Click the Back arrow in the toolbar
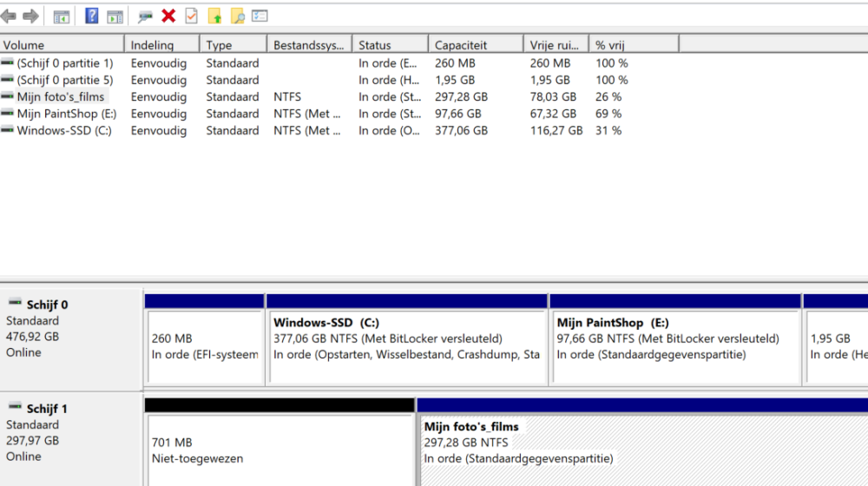 [9, 16]
